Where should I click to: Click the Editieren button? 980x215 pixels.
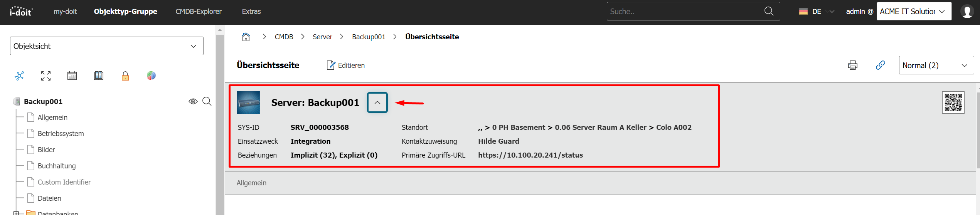tap(346, 66)
